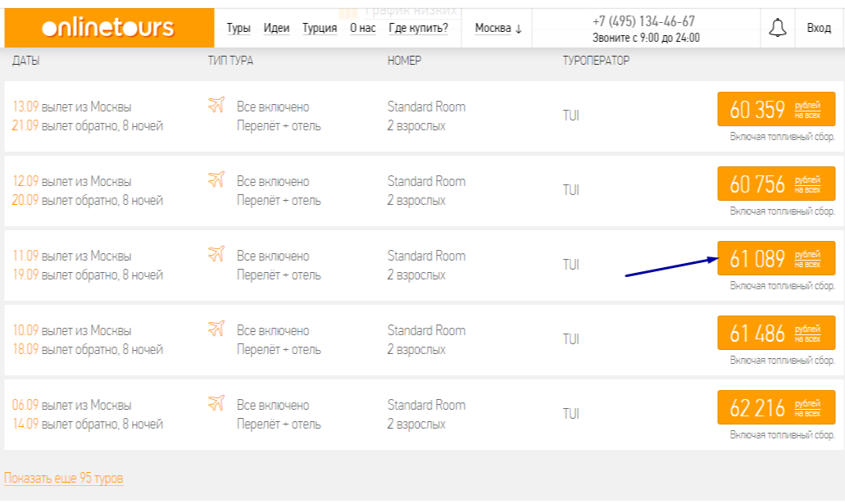Open the Идеи menu item

coord(276,29)
